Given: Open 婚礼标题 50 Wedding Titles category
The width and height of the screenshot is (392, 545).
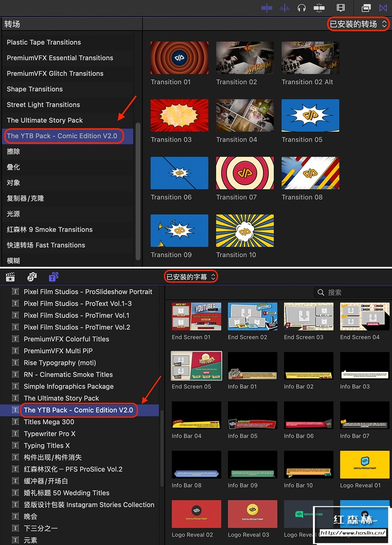Looking at the screenshot, I should (x=67, y=493).
